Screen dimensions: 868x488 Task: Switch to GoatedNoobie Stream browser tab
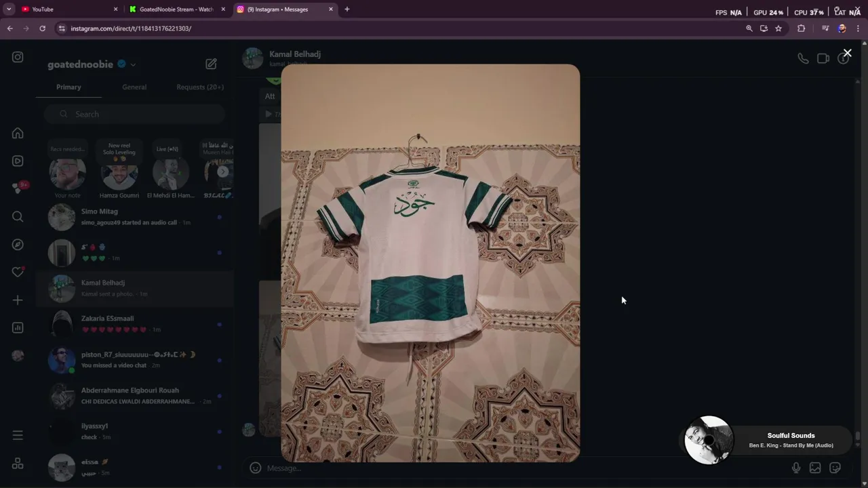[178, 9]
